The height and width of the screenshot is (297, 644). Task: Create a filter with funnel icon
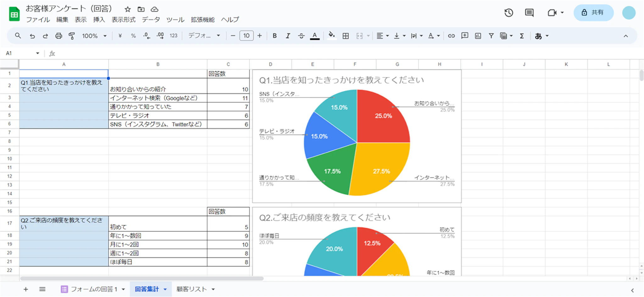click(x=491, y=36)
